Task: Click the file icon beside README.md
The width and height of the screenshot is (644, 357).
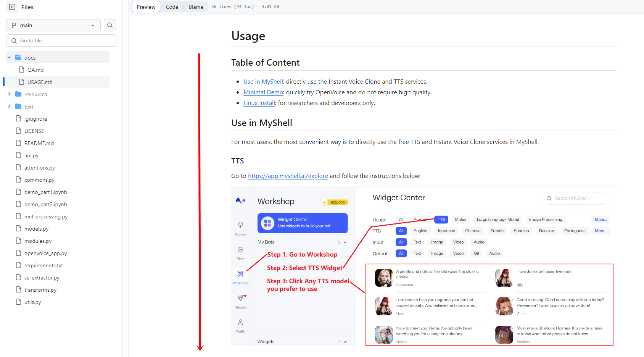Action: [x=18, y=143]
